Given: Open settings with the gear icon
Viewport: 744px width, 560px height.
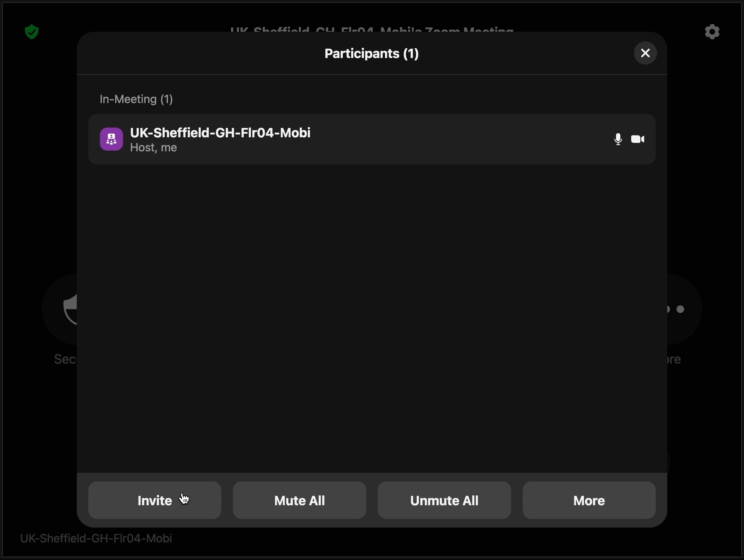Looking at the screenshot, I should tap(712, 32).
